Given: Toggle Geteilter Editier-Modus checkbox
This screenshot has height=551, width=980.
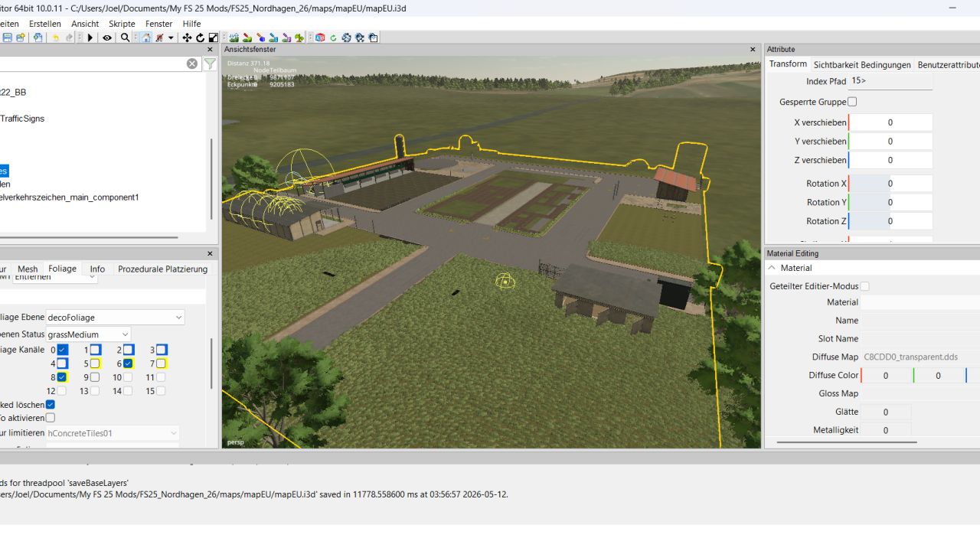Looking at the screenshot, I should pyautogui.click(x=865, y=286).
